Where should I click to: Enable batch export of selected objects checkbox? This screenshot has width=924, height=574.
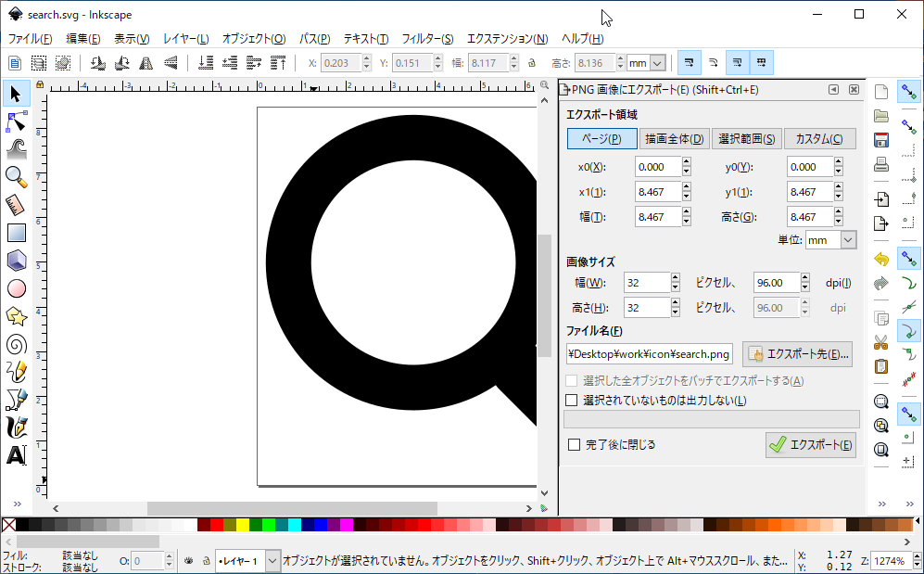(572, 381)
